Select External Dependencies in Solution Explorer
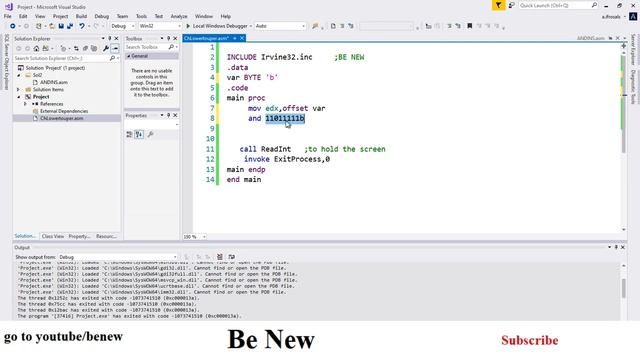640x360 pixels. 64,111
